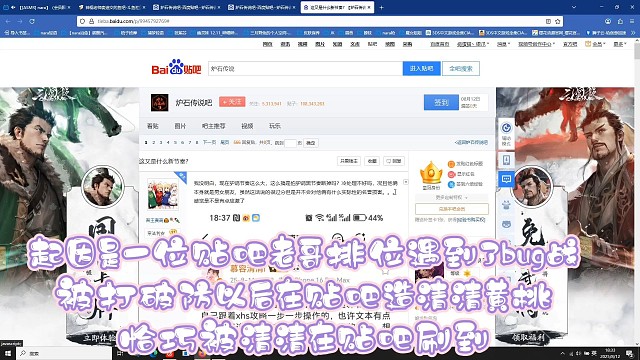The height and width of the screenshot is (360, 640).
Task: Switch to the first browser tab
Action: tap(37, 7)
